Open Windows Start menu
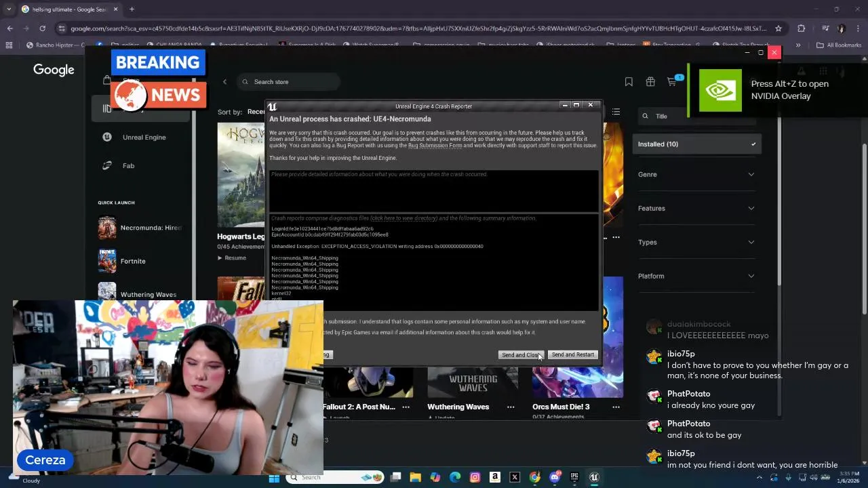The width and height of the screenshot is (868, 488). [x=274, y=478]
